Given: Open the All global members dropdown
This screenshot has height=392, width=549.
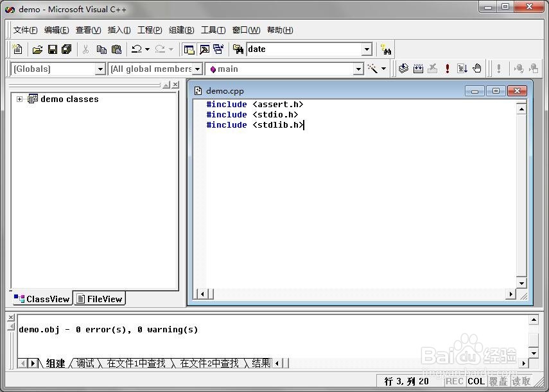Looking at the screenshot, I should pyautogui.click(x=198, y=69).
